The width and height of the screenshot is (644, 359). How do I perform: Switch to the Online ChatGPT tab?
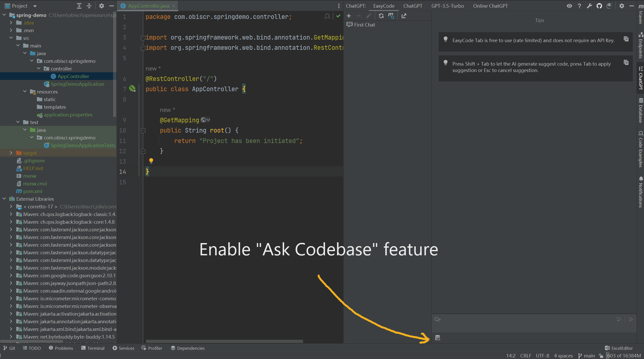(x=490, y=6)
